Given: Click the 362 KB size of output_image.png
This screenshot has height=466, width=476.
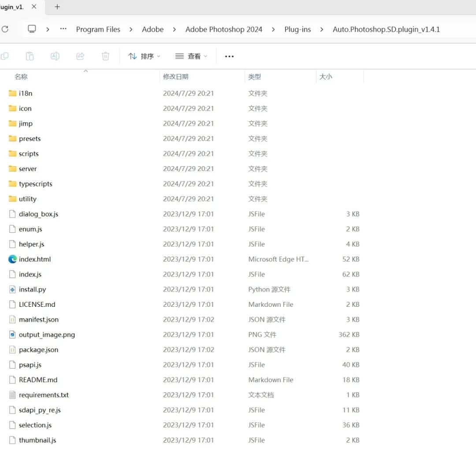Looking at the screenshot, I should (x=349, y=335).
